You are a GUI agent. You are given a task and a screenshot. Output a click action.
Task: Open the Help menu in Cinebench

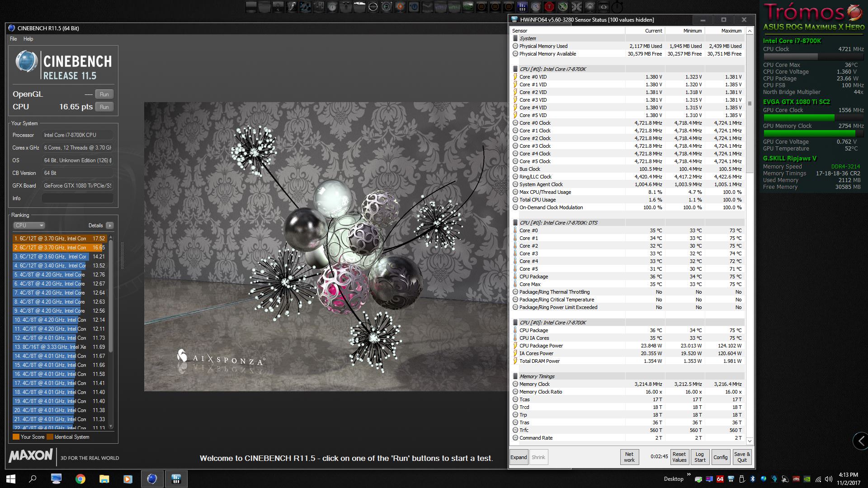pos(28,39)
